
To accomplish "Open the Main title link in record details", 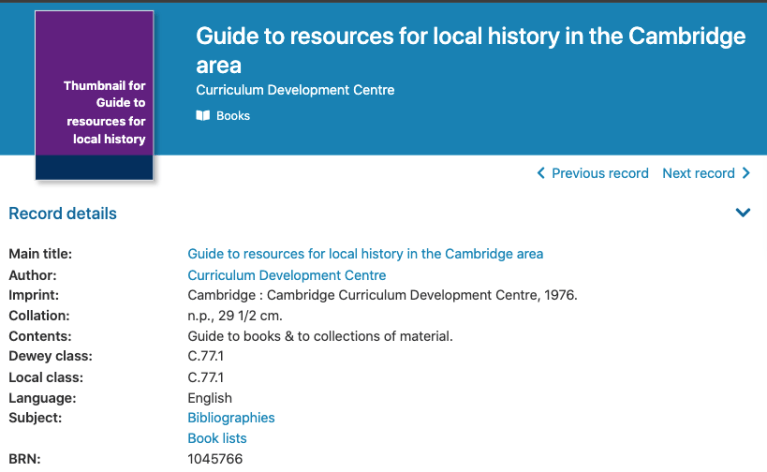I will point(365,254).
